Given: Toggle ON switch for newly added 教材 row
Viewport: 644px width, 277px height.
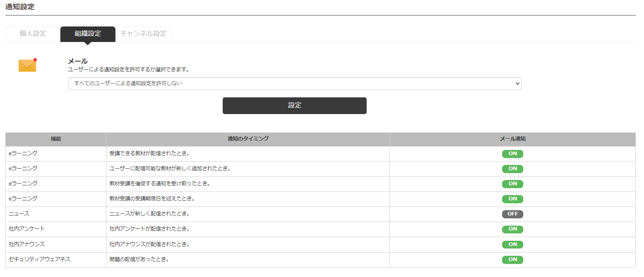Looking at the screenshot, I should point(512,169).
